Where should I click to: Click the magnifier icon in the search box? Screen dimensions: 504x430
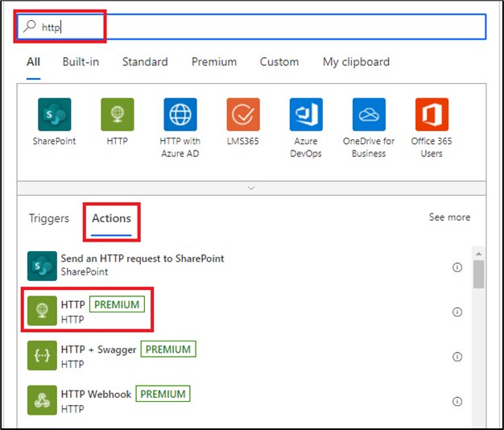(30, 27)
